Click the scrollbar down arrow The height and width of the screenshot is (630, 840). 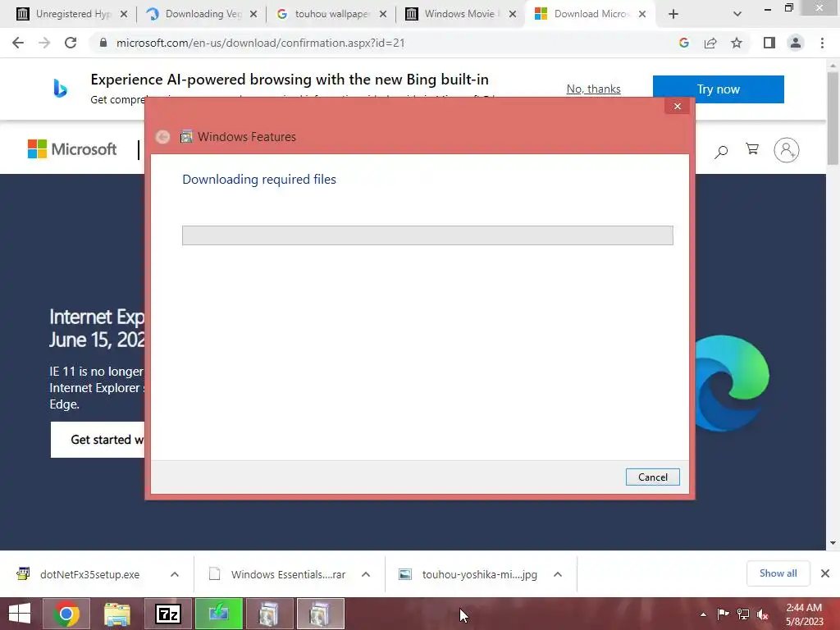(833, 543)
